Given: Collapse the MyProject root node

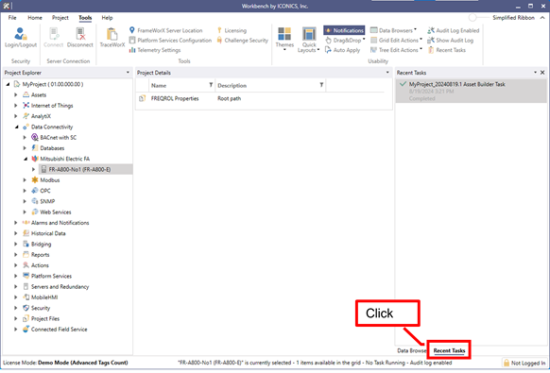Looking at the screenshot, I should tap(8, 84).
